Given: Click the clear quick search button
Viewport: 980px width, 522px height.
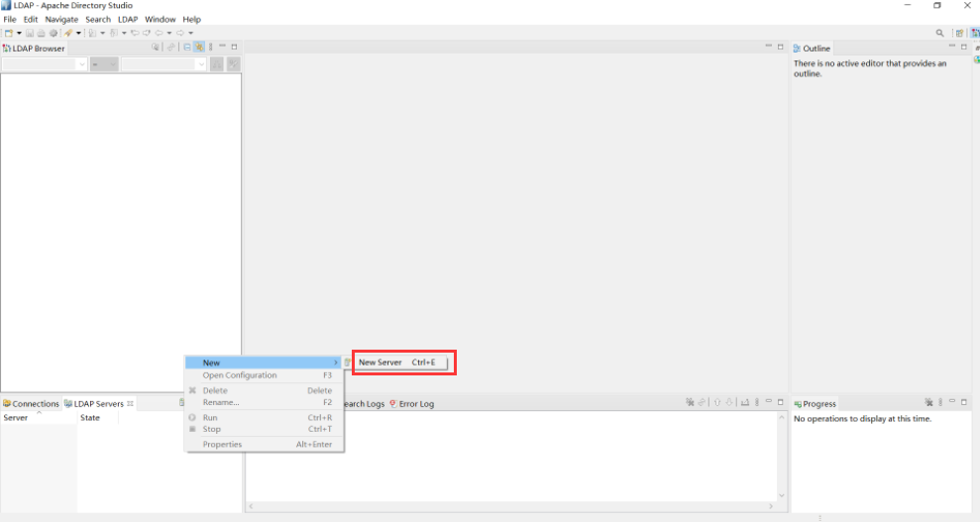Looking at the screenshot, I should click(234, 64).
